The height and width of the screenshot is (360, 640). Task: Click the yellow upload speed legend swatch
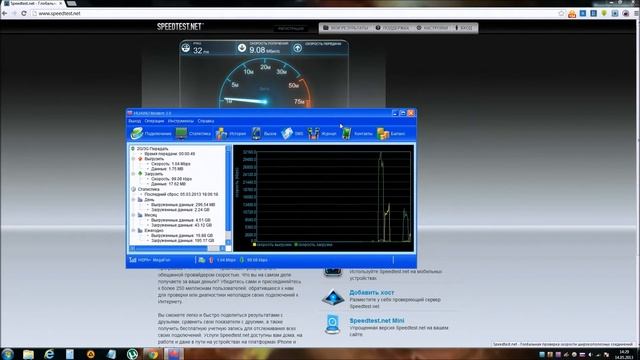[x=255, y=244]
